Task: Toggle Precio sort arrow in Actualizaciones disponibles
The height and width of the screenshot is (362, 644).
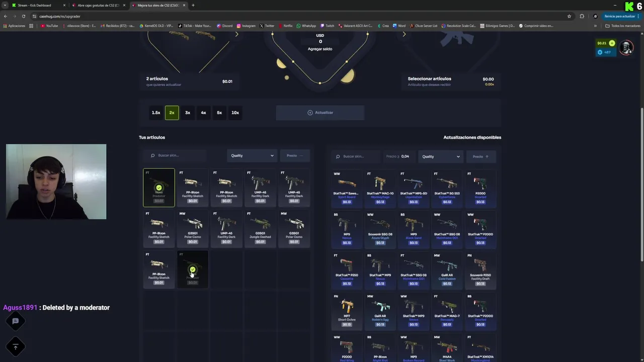Action: point(480,156)
